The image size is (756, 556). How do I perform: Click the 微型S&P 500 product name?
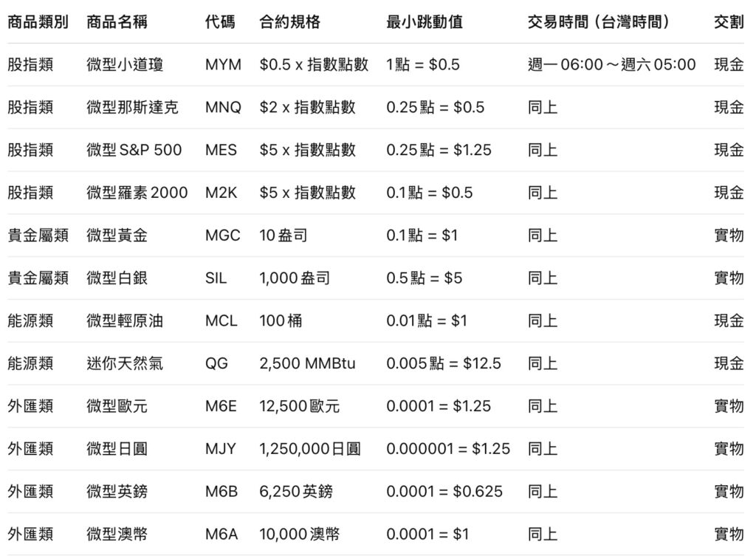pyautogui.click(x=134, y=150)
